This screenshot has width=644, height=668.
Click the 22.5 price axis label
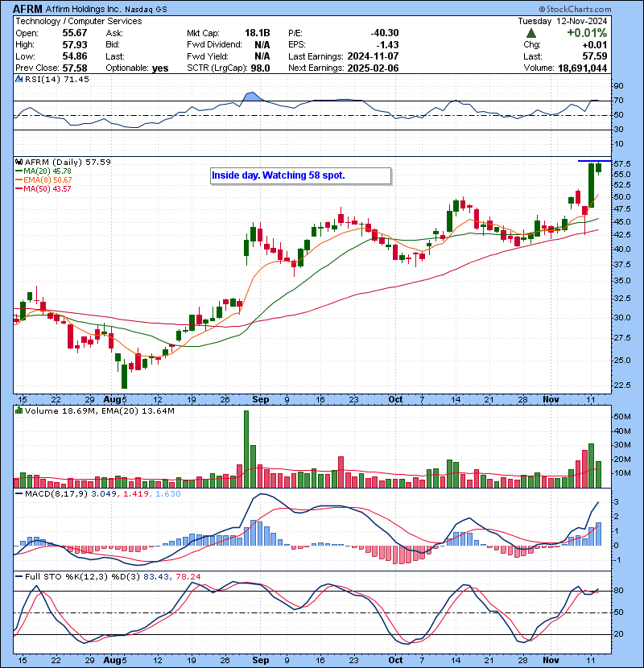622,386
